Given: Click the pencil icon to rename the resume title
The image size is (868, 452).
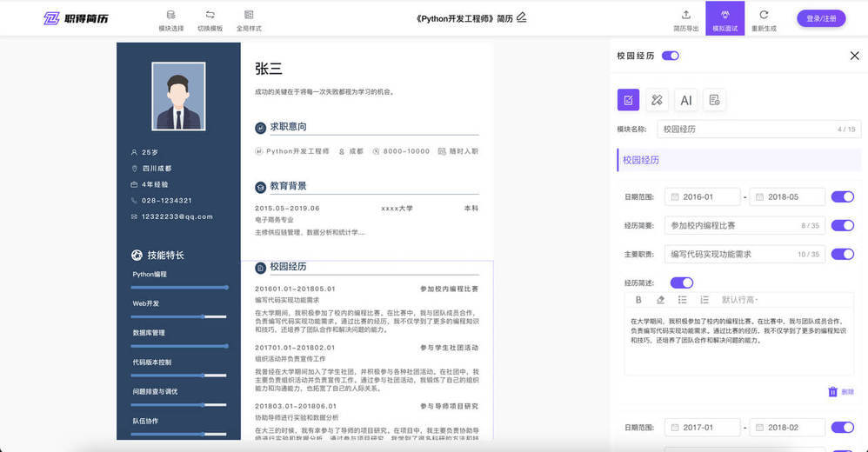Looking at the screenshot, I should tap(522, 17).
